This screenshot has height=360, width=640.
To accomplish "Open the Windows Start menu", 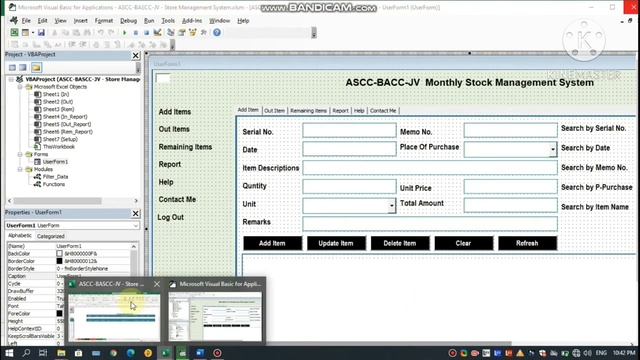I will (x=9, y=353).
